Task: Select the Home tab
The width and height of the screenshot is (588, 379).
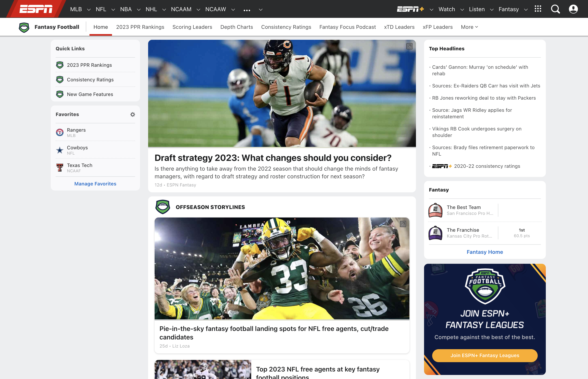Action: point(101,27)
